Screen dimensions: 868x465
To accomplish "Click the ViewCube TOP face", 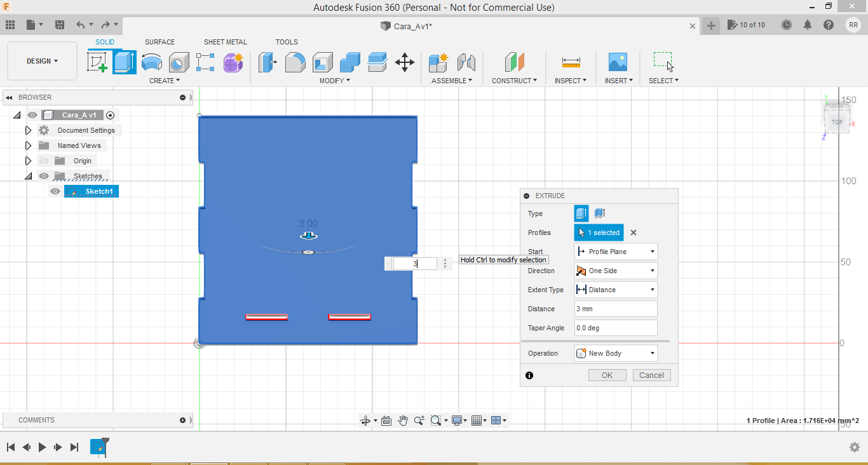I will pos(837,122).
